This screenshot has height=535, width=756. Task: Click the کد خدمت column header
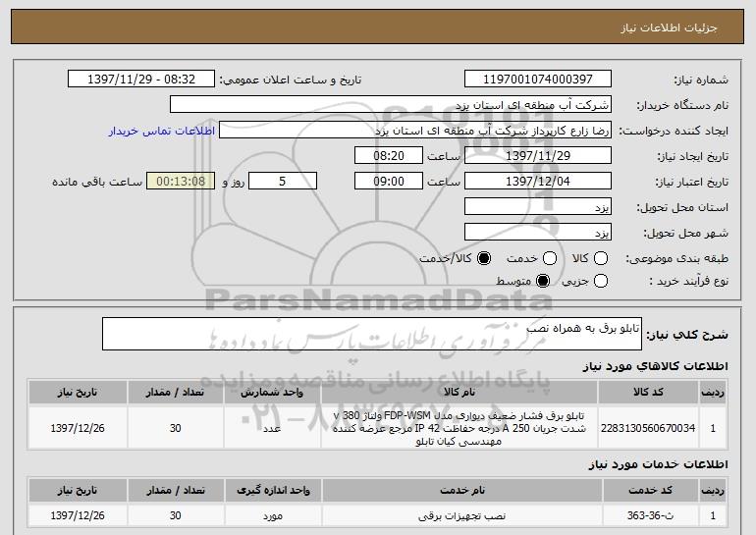[x=650, y=490]
